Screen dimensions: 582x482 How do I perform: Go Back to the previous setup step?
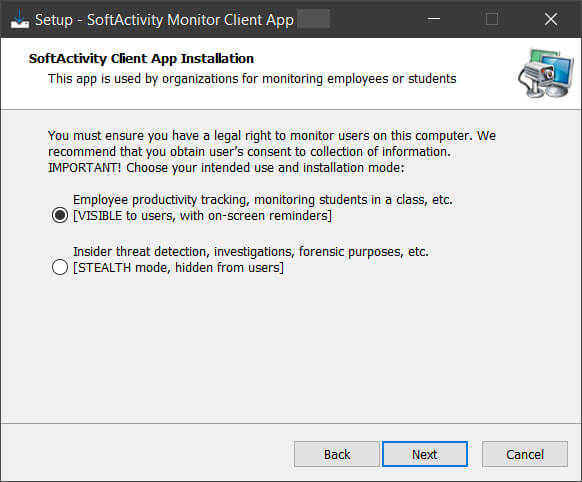click(337, 454)
